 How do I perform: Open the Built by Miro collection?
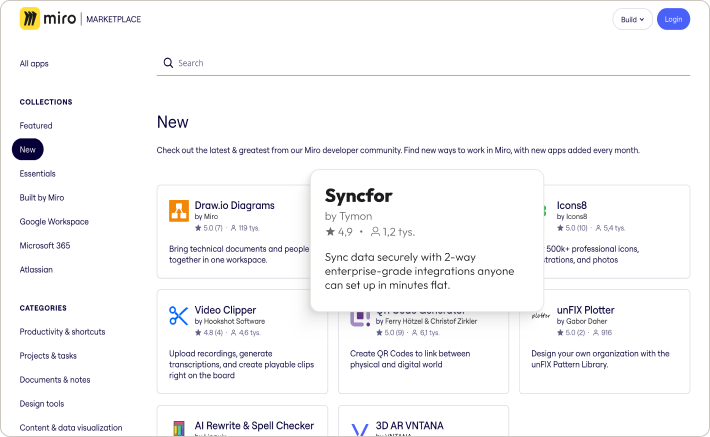[42, 198]
